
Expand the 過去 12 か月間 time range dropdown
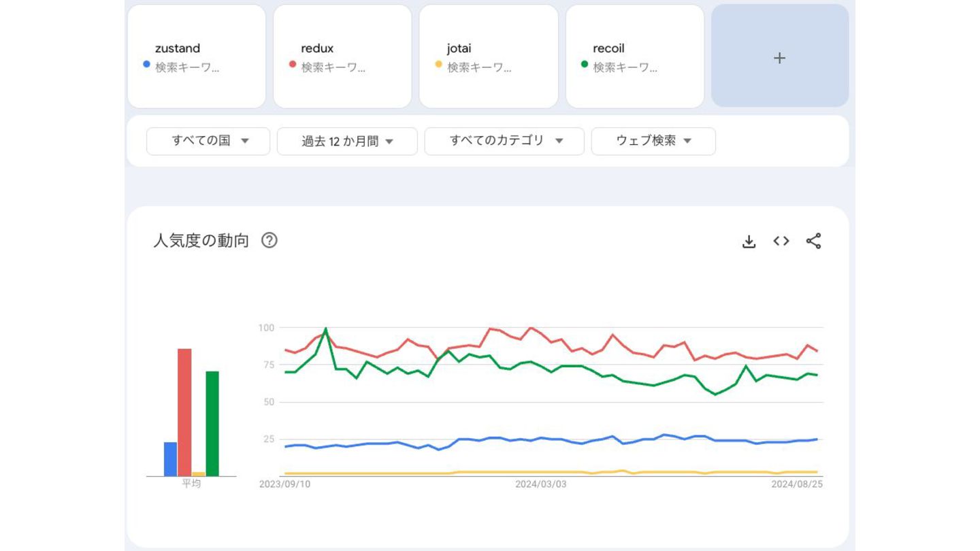(347, 141)
